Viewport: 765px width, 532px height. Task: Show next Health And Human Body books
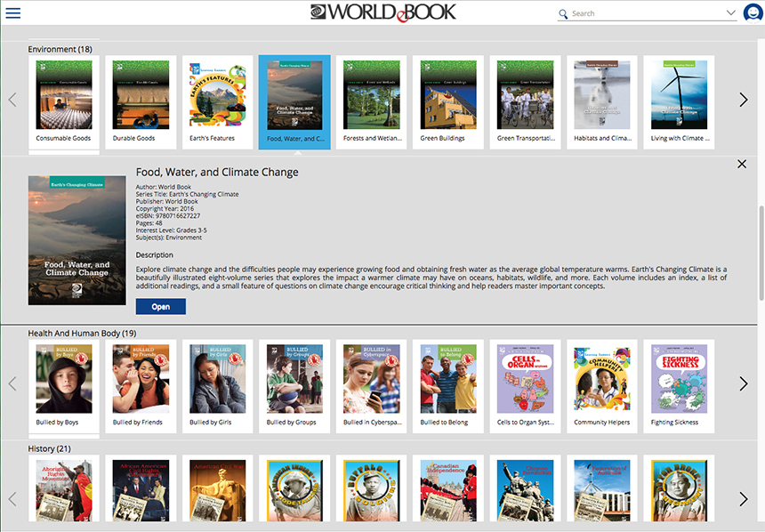coord(743,383)
